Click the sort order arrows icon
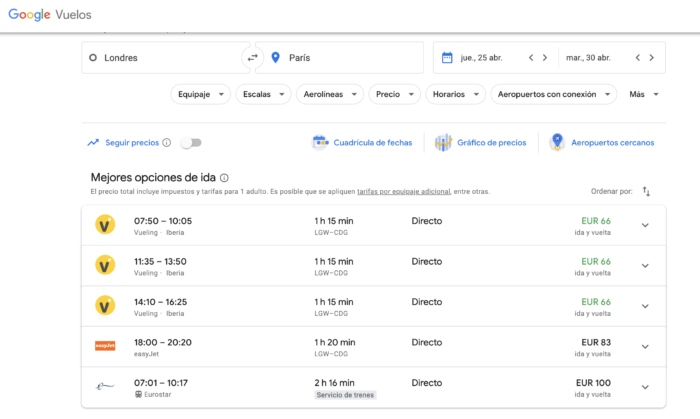Viewport: 700px width, 419px height. point(646,191)
